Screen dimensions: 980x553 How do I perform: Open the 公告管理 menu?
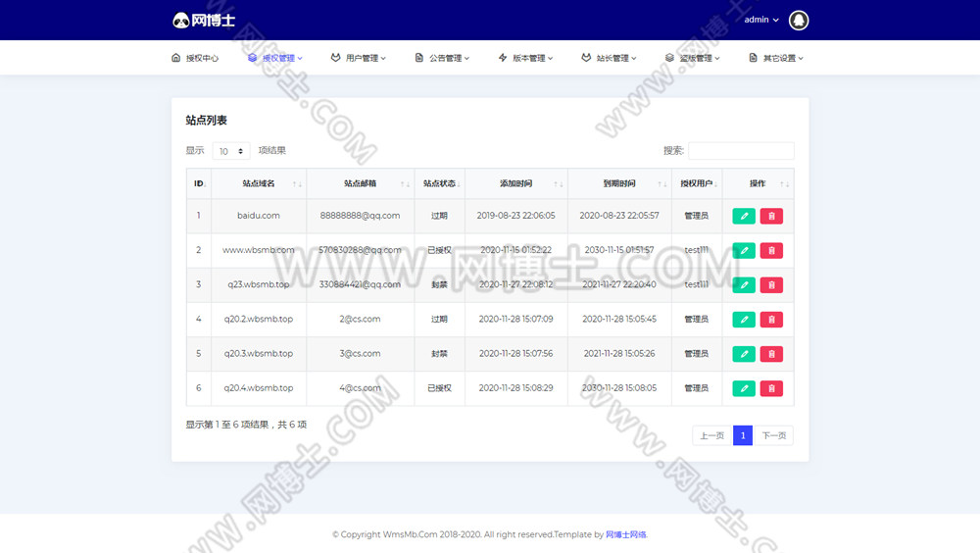[x=443, y=58]
